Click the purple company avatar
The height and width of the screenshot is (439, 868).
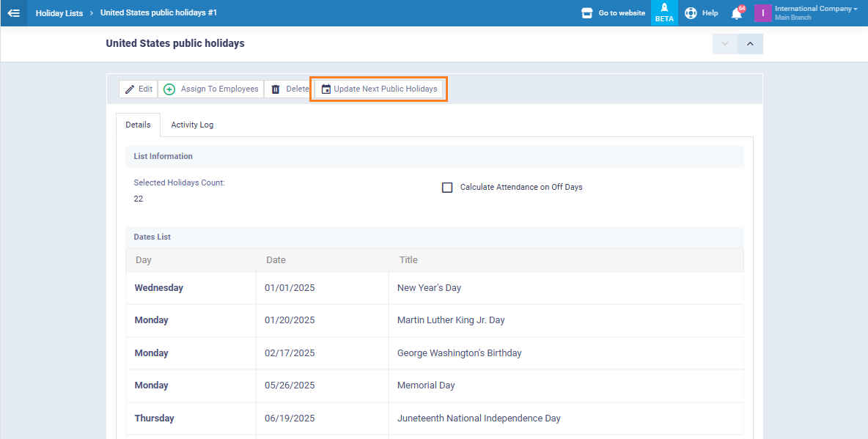pos(763,12)
